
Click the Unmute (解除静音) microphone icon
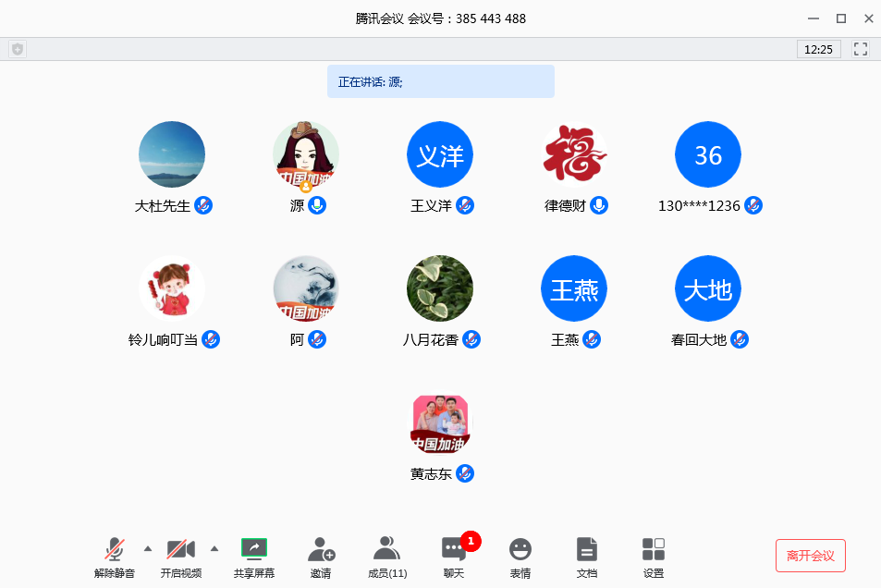(115, 549)
